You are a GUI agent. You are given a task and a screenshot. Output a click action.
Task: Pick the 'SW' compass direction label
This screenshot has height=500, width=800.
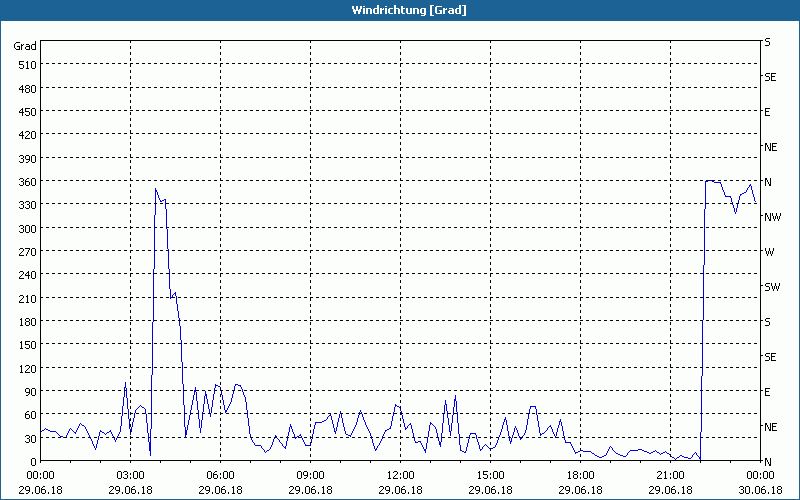772,287
